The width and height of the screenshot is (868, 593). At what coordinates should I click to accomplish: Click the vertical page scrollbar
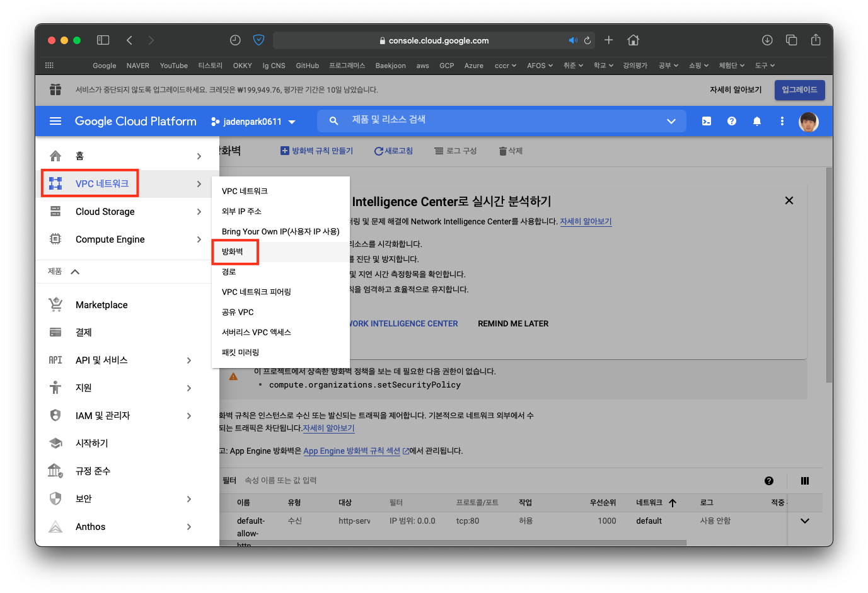[x=829, y=275]
